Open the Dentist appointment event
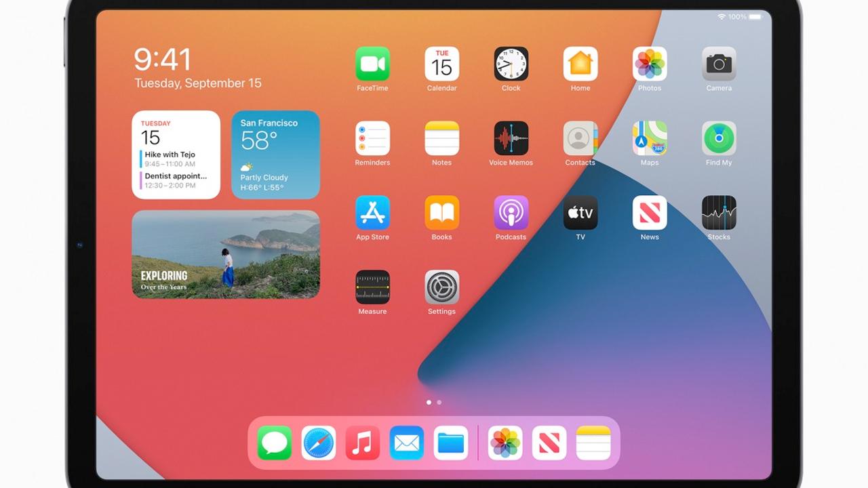The width and height of the screenshot is (868, 488). pos(174,180)
